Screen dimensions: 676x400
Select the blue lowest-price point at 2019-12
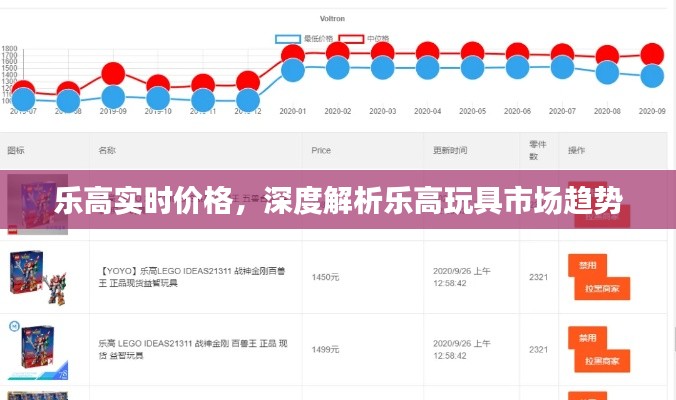pos(248,100)
